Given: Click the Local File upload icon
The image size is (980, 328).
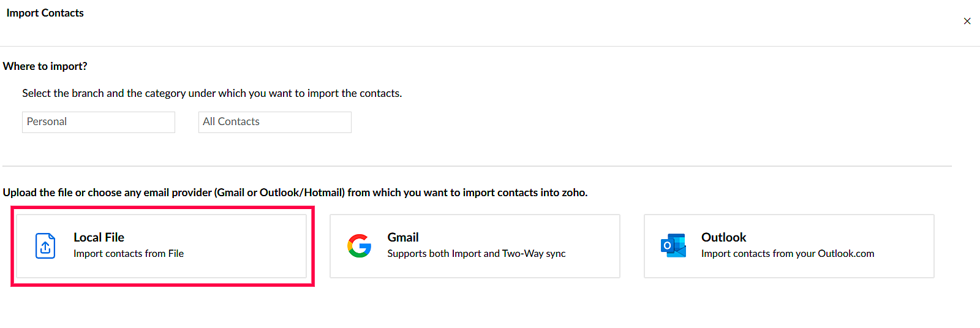Looking at the screenshot, I should click(45, 246).
